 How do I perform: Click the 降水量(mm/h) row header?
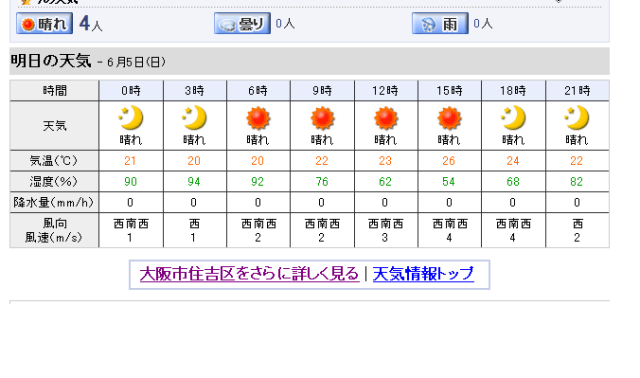54,202
